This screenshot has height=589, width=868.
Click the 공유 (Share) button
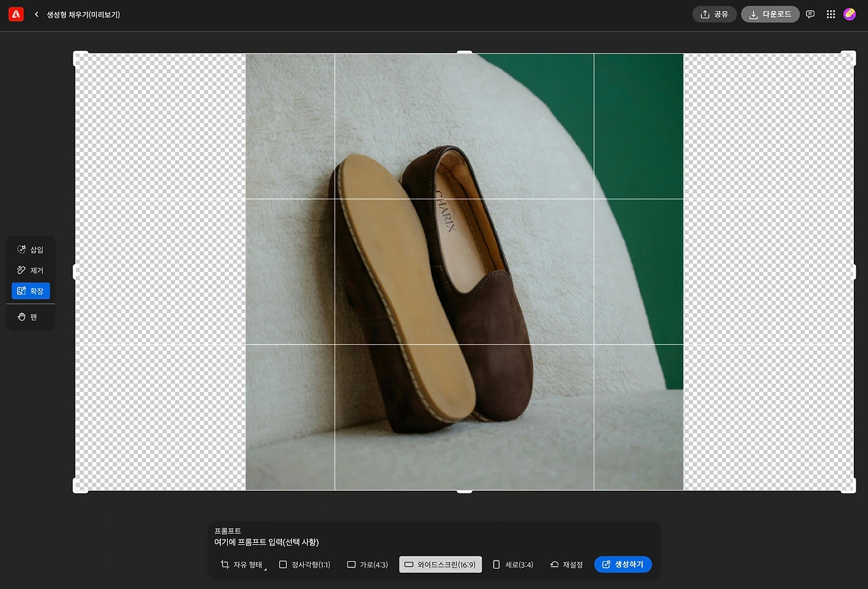click(714, 14)
